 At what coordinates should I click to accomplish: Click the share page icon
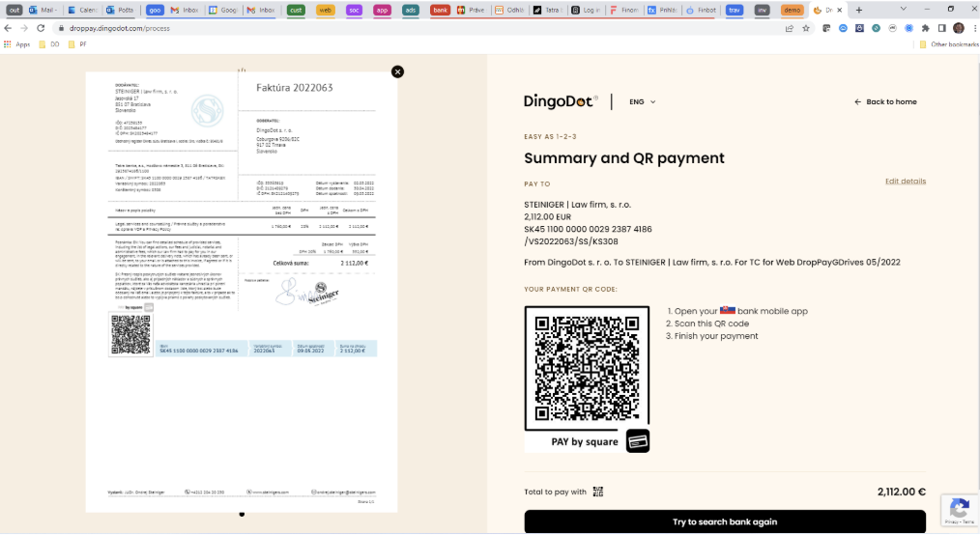tap(790, 28)
